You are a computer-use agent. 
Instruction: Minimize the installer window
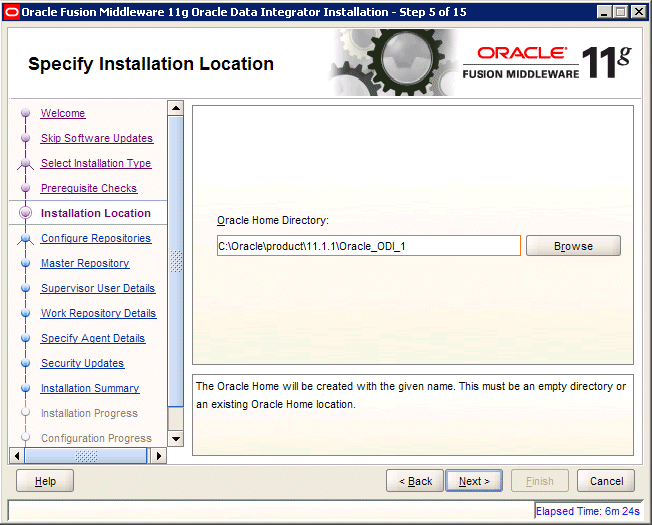pos(604,12)
